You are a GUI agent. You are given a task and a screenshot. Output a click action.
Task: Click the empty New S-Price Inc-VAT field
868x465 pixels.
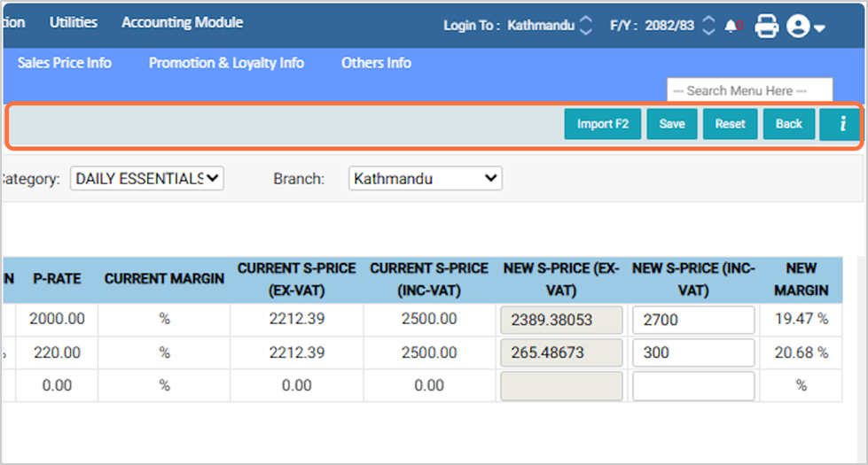coord(693,385)
